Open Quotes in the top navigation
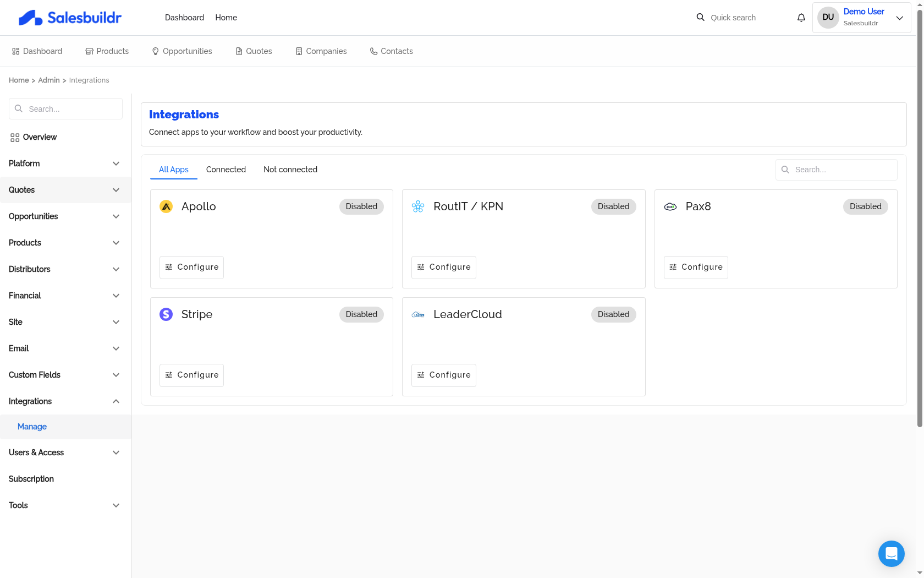This screenshot has width=924, height=578. [x=254, y=51]
